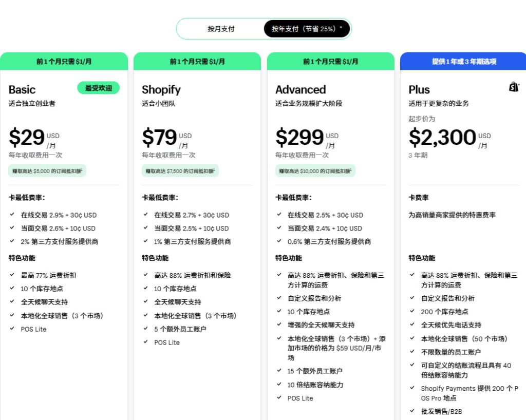The image size is (526, 420).
Task: Click the checkmark beside POS Lite in Basic
Action: [x=12, y=329]
